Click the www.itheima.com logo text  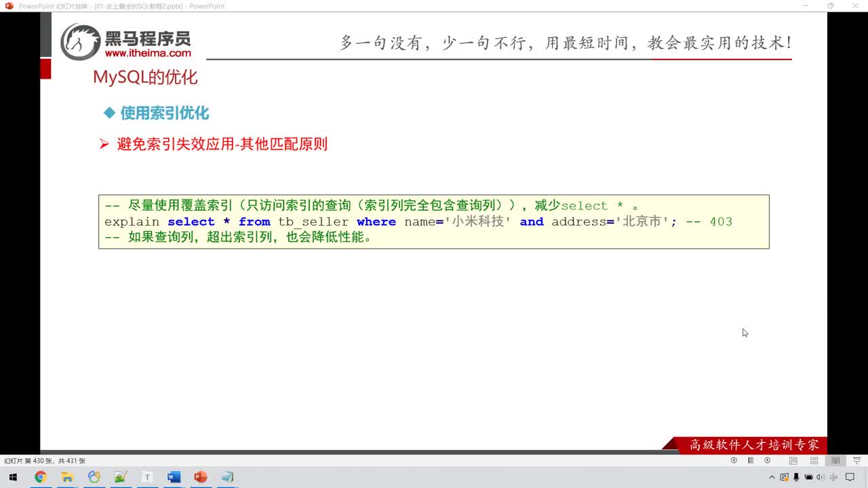[x=148, y=53]
